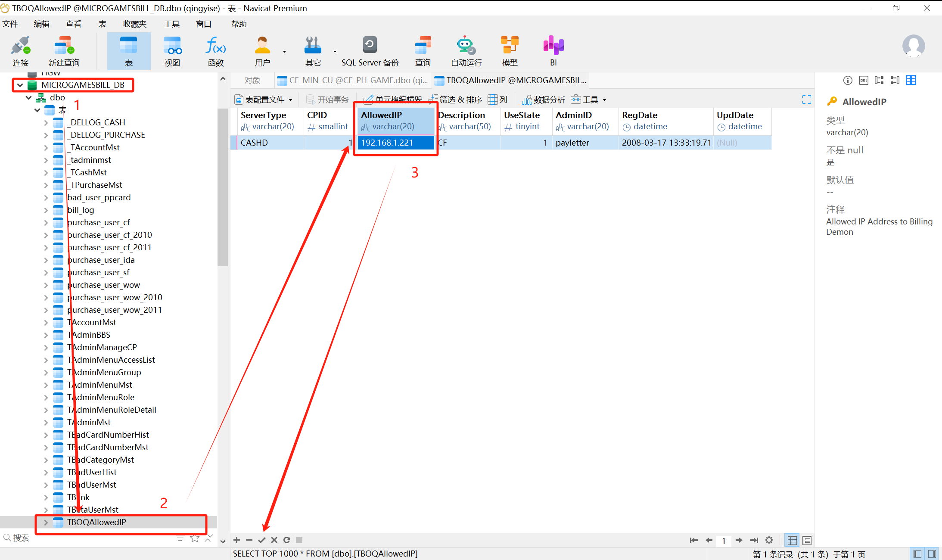
Task: Switch to the CF_MIN_CU tab
Action: click(353, 80)
